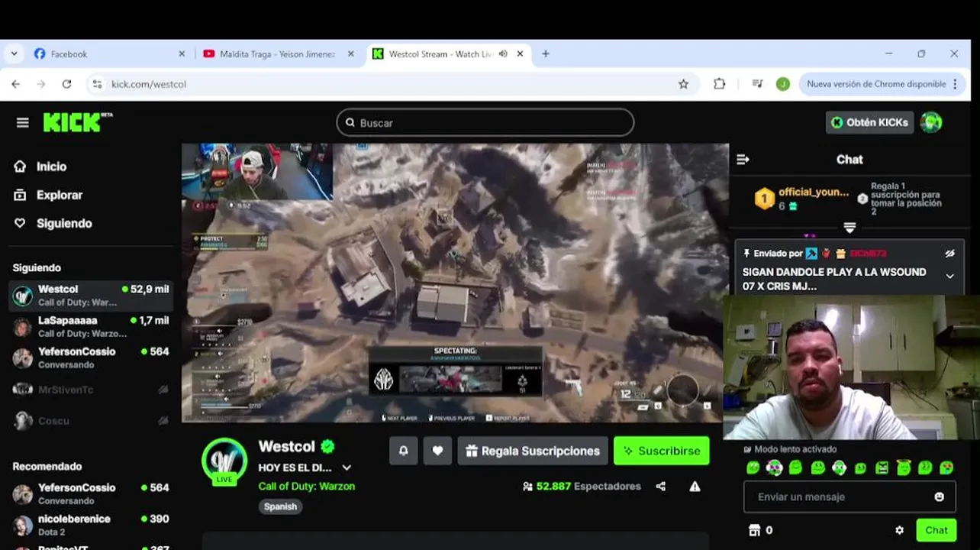Image resolution: width=980 pixels, height=550 pixels.
Task: Insert the halo angel green emote
Action: pyautogui.click(x=903, y=467)
